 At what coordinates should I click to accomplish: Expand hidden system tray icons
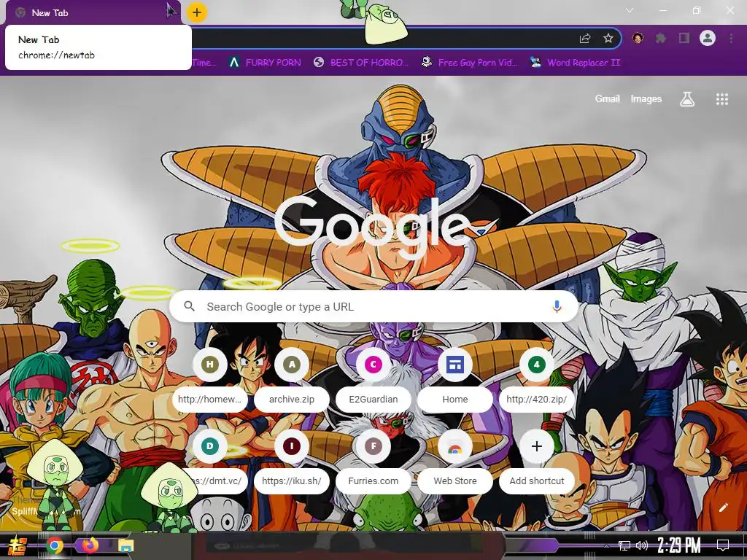tap(605, 545)
